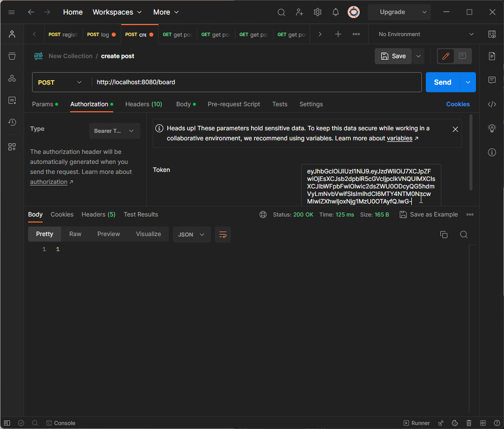Toggle two-pane view in status bar
The width and height of the screenshot is (504, 429).
pos(483,423)
